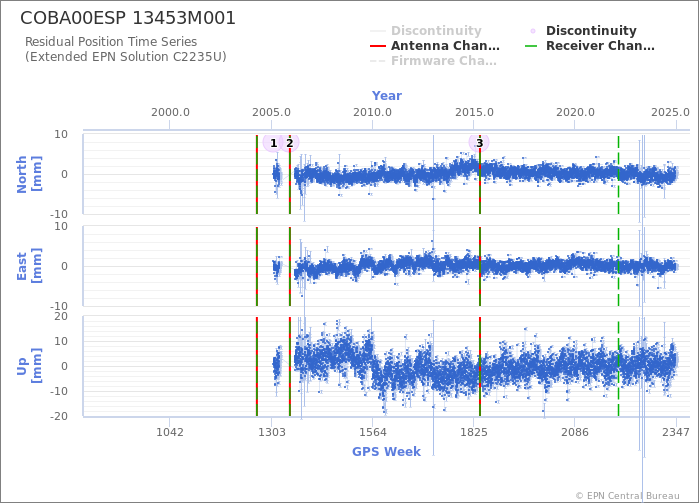Click the first antenna change line in Up plot

tap(257, 367)
